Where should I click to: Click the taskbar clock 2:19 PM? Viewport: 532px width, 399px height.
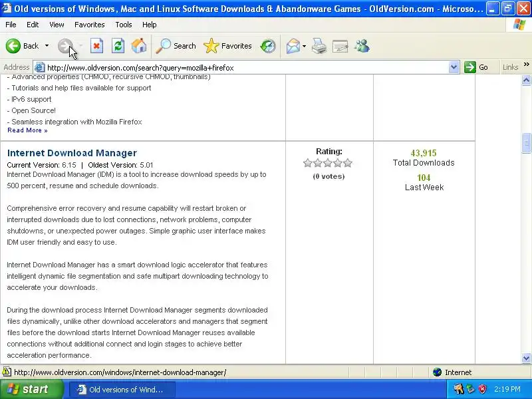[507, 389]
